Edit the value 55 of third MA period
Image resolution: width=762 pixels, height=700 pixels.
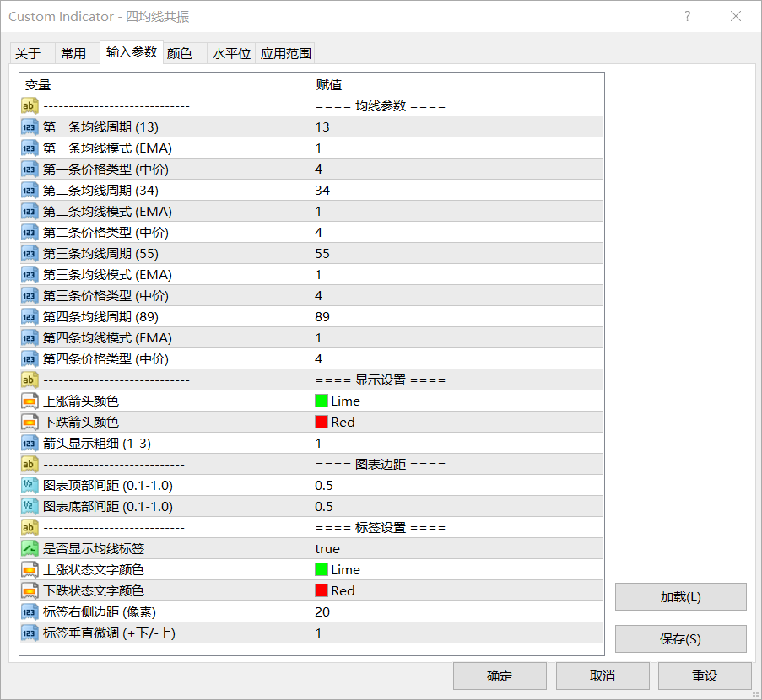click(457, 254)
